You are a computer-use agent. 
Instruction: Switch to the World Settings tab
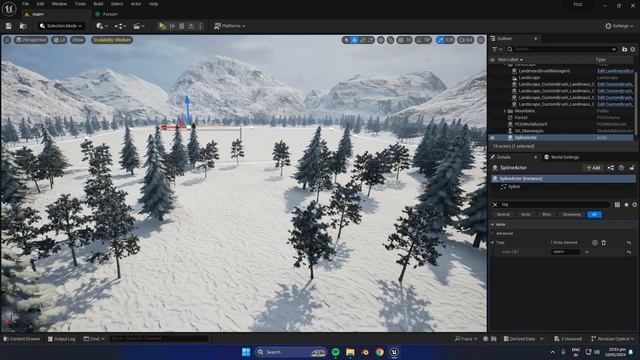tap(562, 157)
